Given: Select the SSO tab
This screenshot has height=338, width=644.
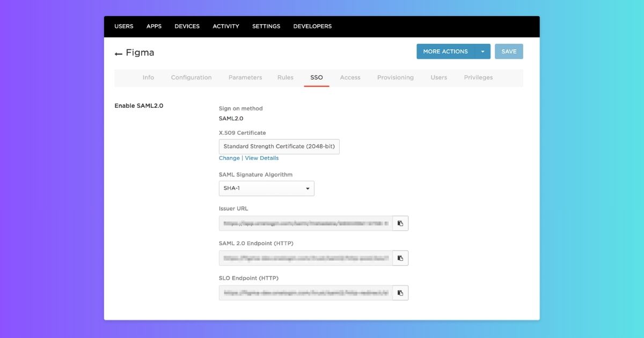Looking at the screenshot, I should pyautogui.click(x=317, y=78).
